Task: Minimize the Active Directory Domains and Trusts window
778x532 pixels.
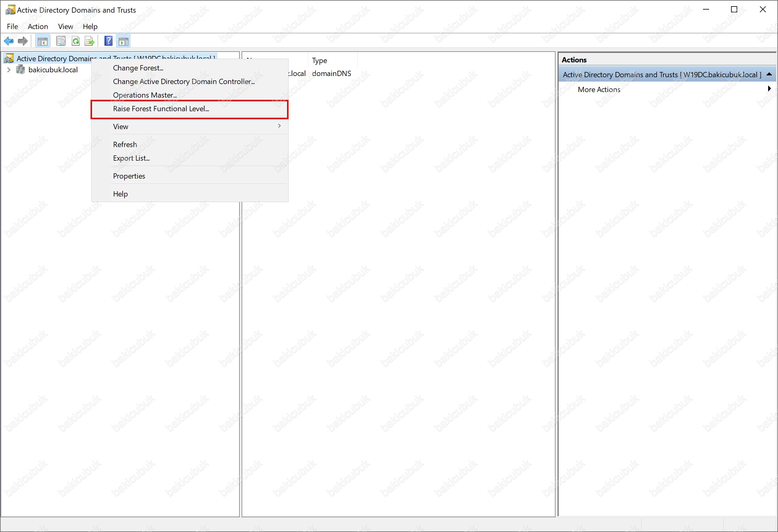Action: pos(706,10)
